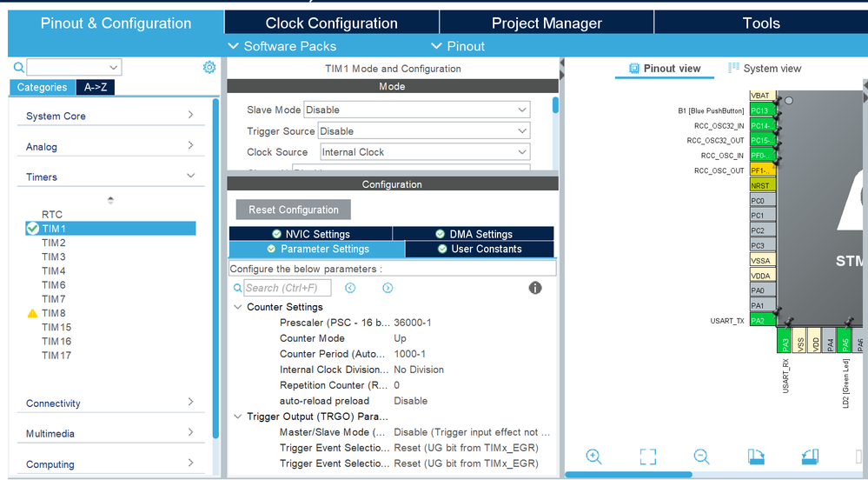
Task: Switch to Tools tab
Action: point(761,23)
